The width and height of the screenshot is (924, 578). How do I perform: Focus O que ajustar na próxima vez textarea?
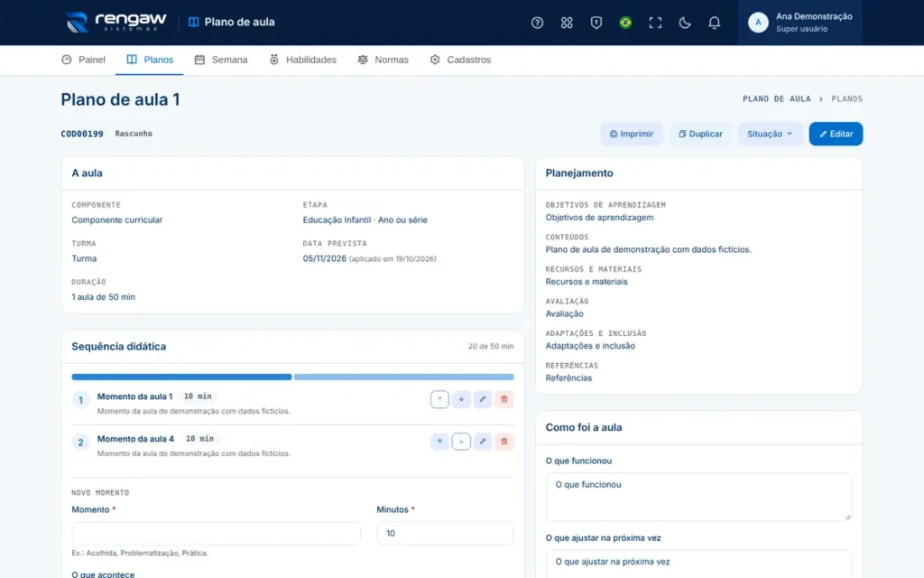[x=698, y=564]
